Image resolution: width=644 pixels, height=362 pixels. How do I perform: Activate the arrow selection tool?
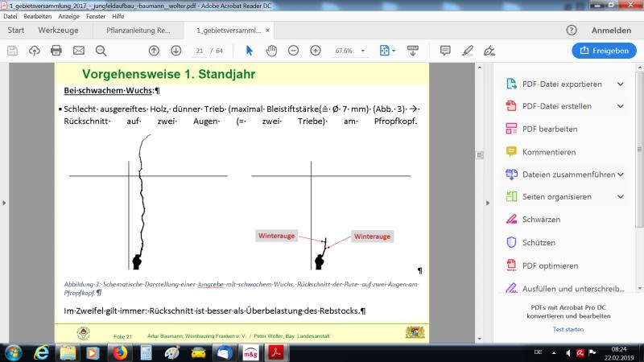click(x=249, y=50)
